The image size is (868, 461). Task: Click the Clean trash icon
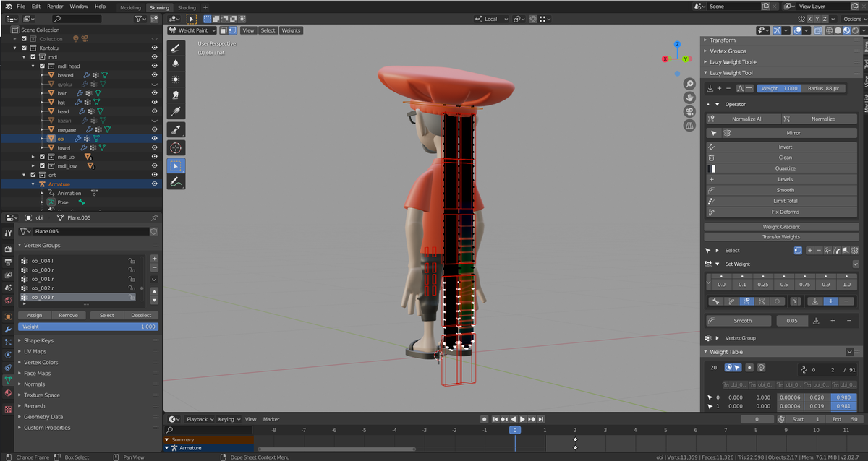[x=712, y=158]
